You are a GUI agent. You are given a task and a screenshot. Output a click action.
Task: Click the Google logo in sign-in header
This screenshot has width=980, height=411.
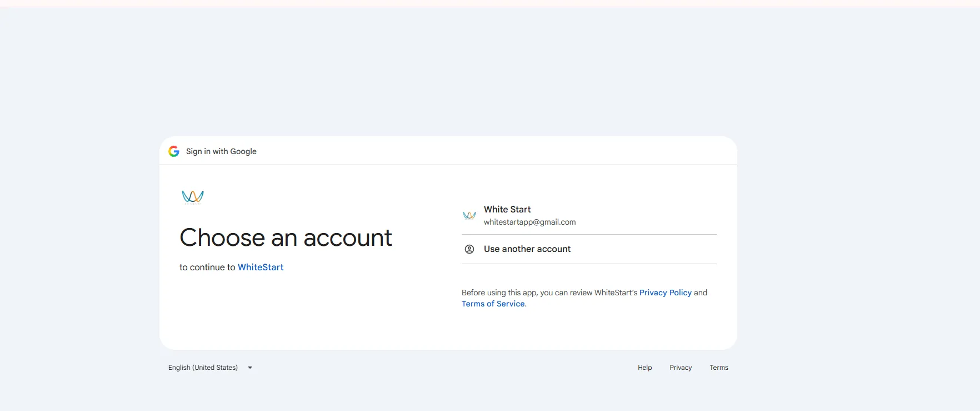click(x=174, y=151)
